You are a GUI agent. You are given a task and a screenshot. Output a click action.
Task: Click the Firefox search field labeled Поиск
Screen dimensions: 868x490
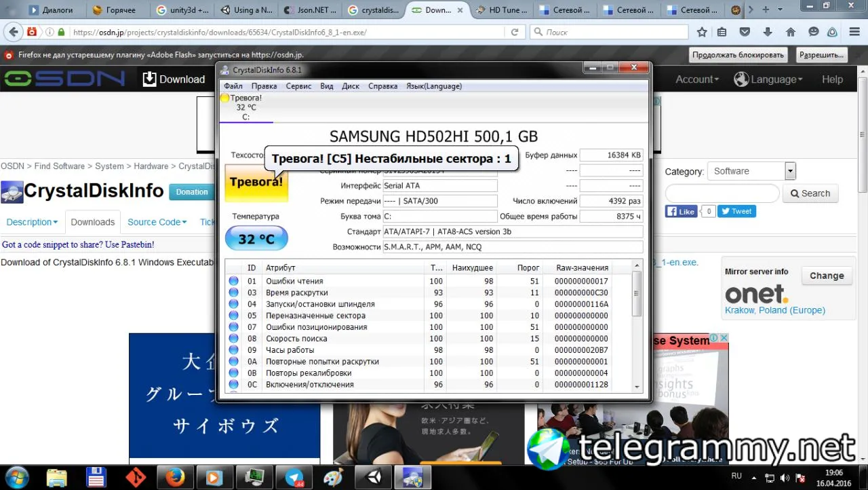pos(609,32)
